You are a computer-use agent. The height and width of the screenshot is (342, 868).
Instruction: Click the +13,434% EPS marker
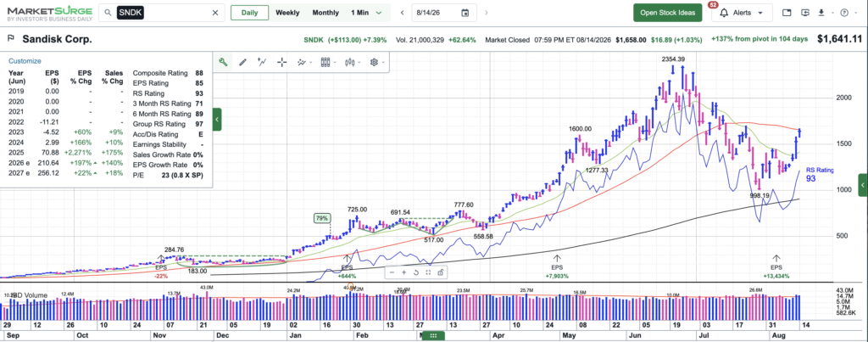coord(776,276)
